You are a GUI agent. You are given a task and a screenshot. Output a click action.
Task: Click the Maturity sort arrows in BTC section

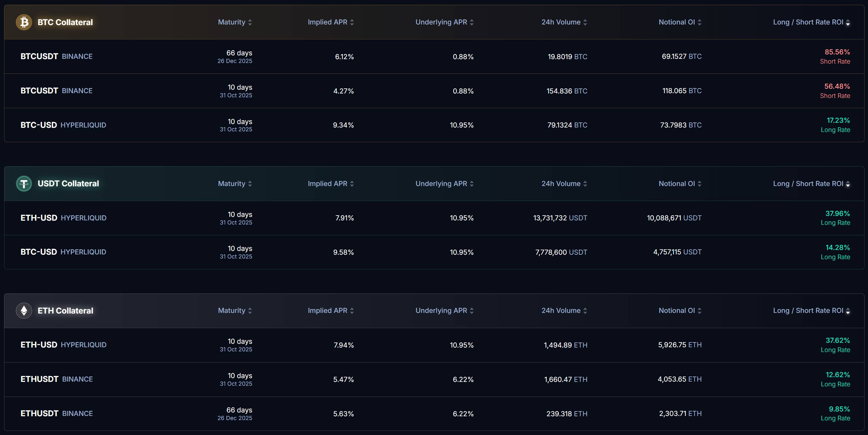250,22
